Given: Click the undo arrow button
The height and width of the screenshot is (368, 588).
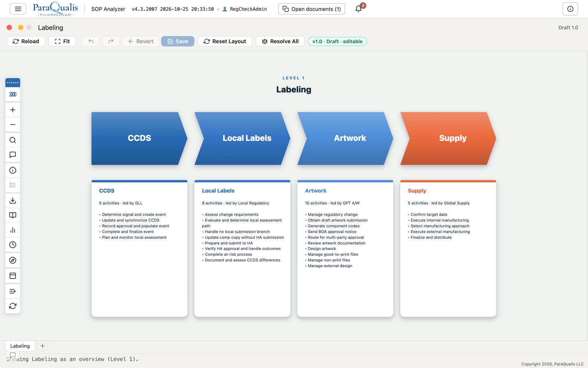Looking at the screenshot, I should click(91, 41).
